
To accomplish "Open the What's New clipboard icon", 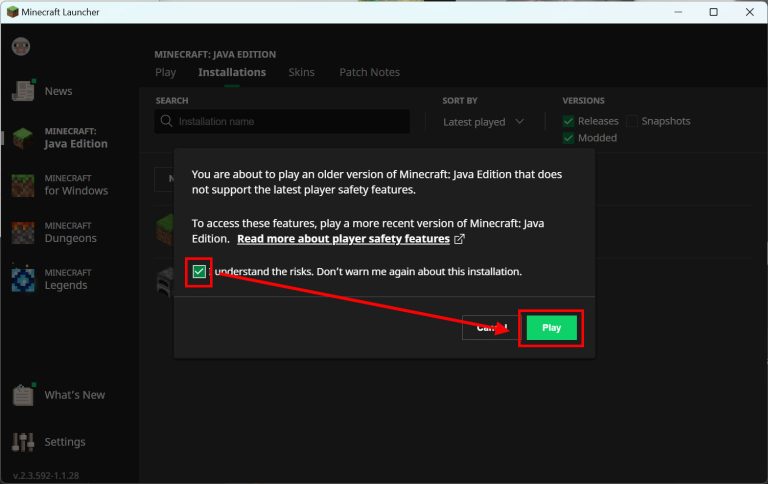I will 23,395.
